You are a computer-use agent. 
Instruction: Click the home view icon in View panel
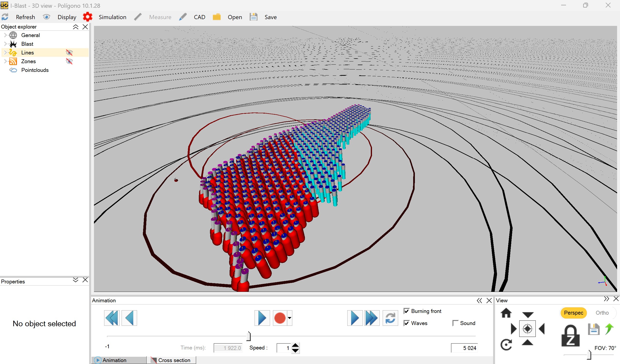pos(506,313)
